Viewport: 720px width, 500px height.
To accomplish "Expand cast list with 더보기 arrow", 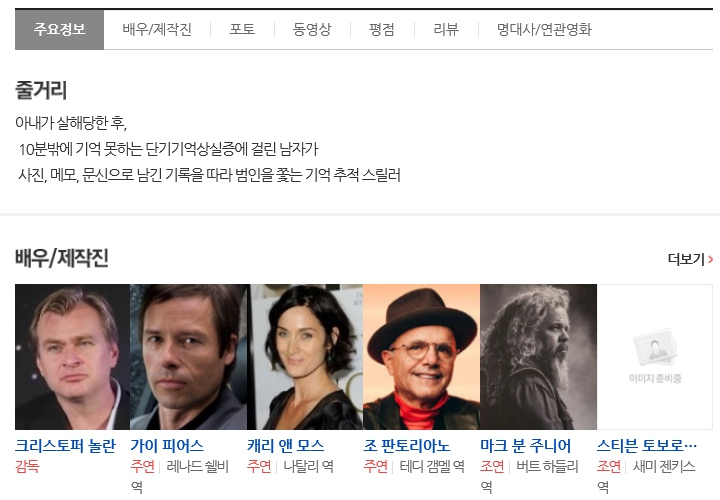I will (690, 259).
